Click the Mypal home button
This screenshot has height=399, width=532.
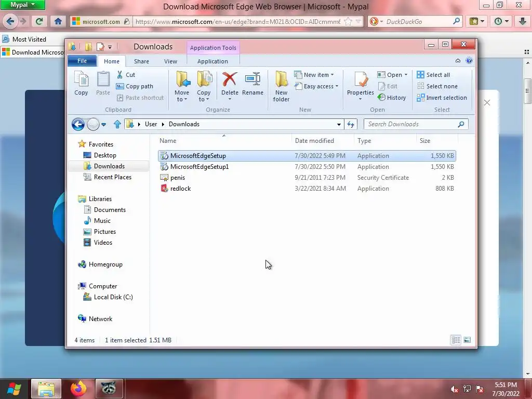[x=58, y=21]
